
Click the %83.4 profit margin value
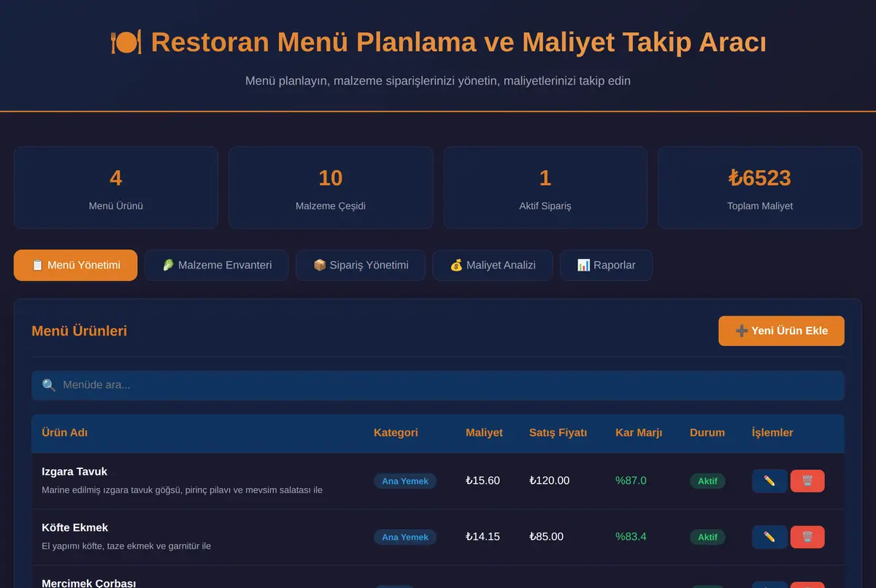[x=631, y=537]
